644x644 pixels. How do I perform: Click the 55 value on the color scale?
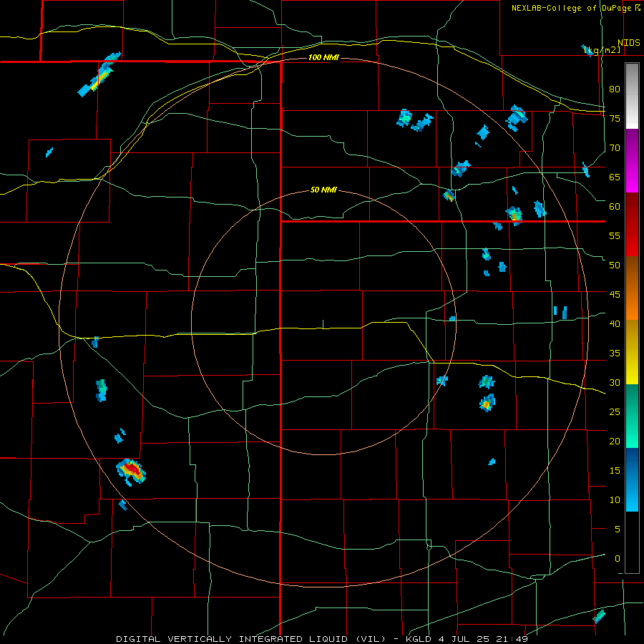point(615,235)
